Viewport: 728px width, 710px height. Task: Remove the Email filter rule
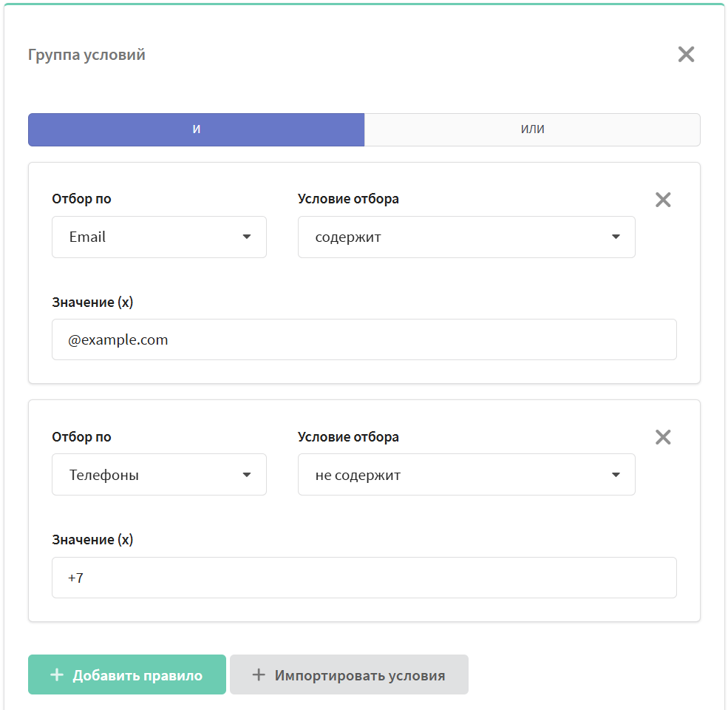(663, 200)
